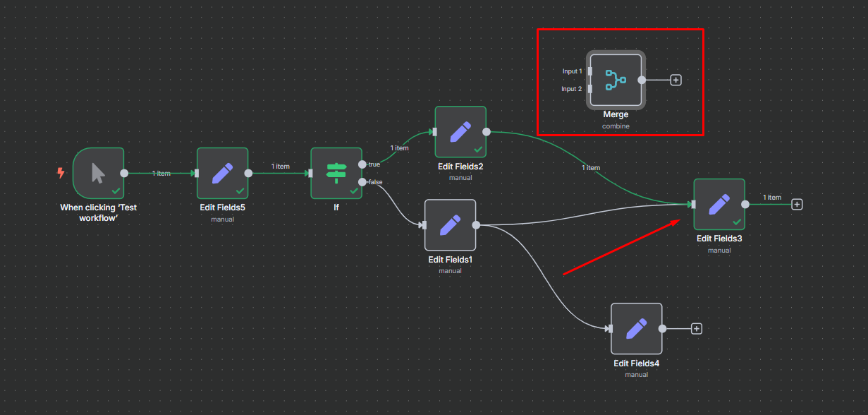Click Merge node Input 1 connector
This screenshot has width=868, height=415.
click(x=589, y=71)
